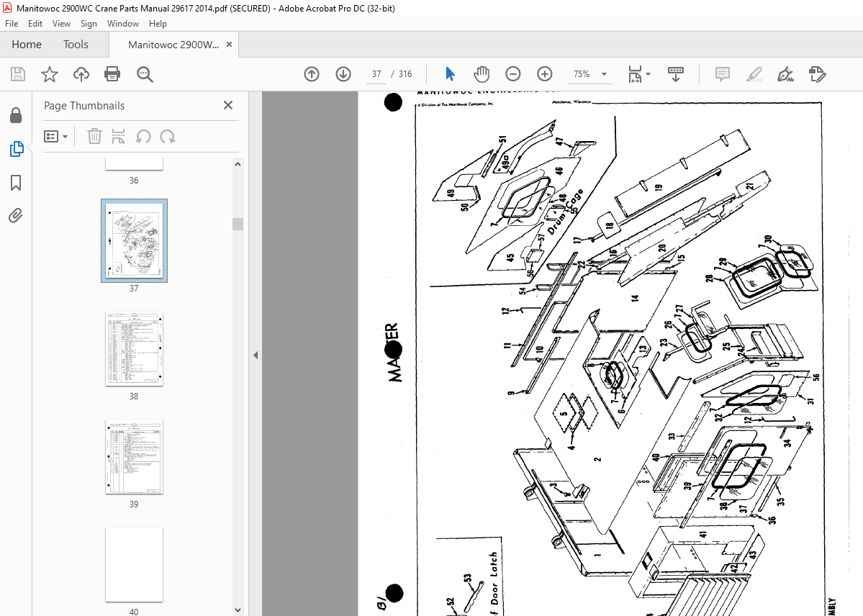Screen dimensions: 863x616
Task: Open zoom level 75% dropdown
Action: click(605, 74)
